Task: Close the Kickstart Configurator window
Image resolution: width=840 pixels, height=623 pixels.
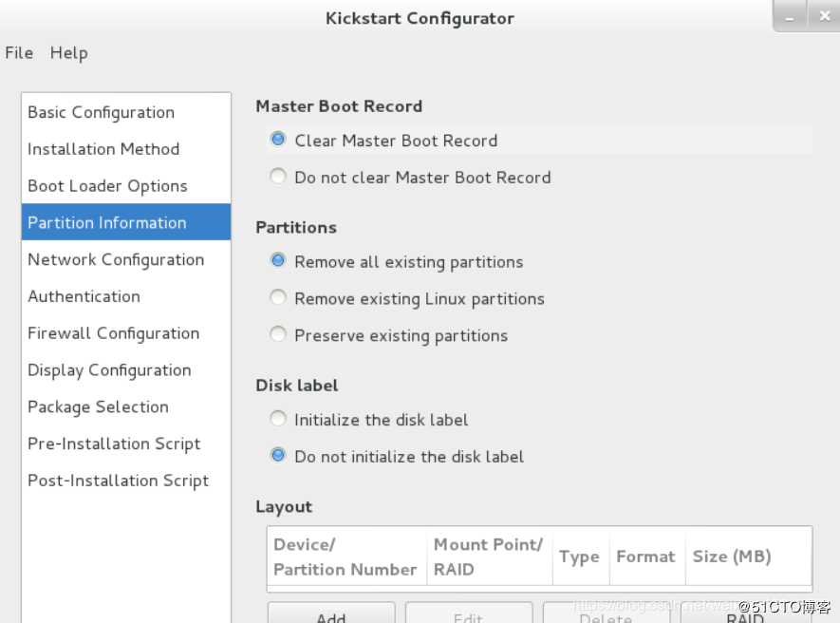Action: (x=824, y=16)
